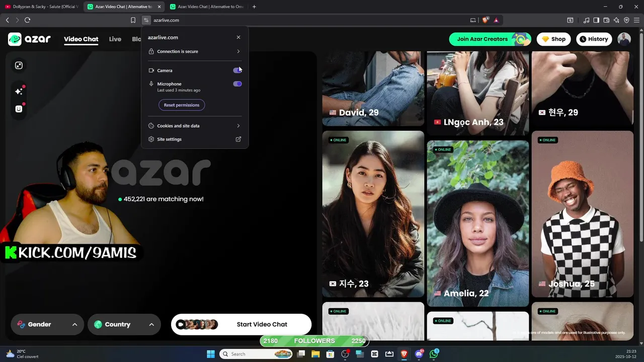Click the bookmark icon in address bar
This screenshot has width=644, height=362.
coord(133,20)
